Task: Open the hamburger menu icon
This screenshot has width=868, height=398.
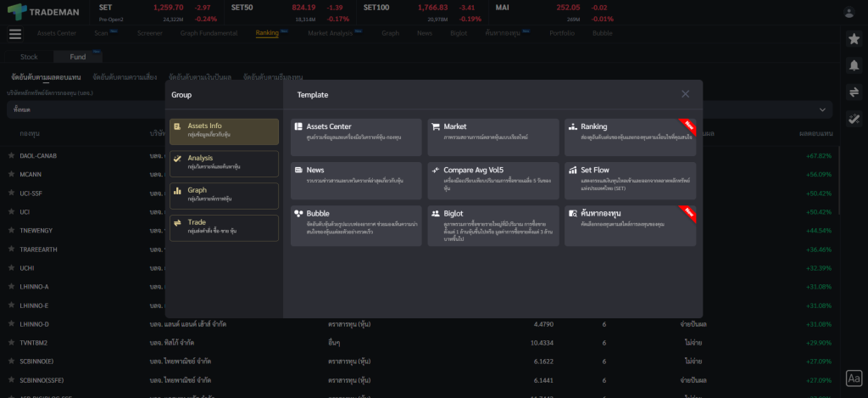Action: point(15,34)
